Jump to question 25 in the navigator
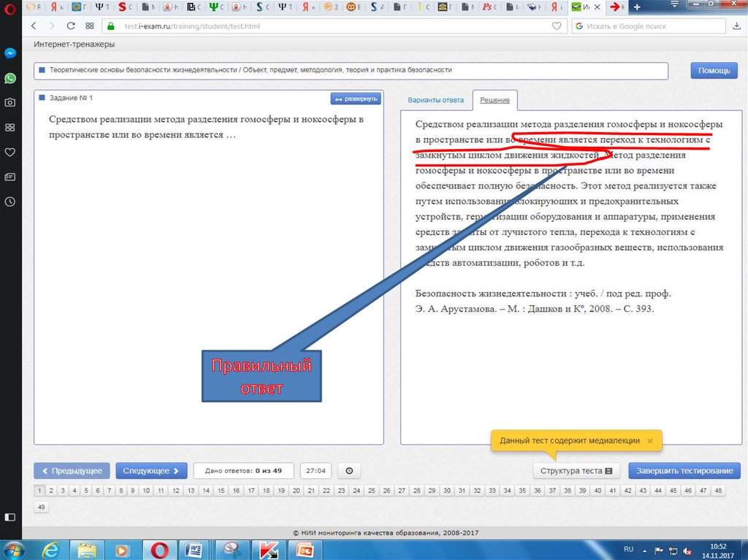 click(372, 491)
